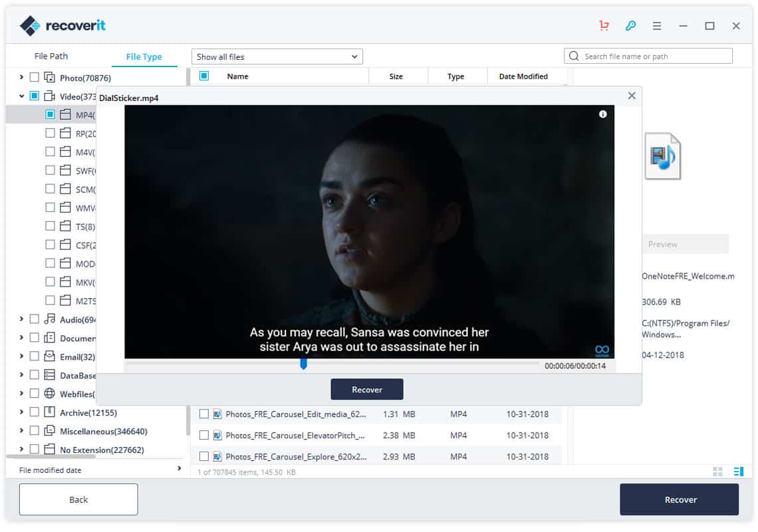Click the Video category icon
The width and height of the screenshot is (758, 532).
[49, 96]
